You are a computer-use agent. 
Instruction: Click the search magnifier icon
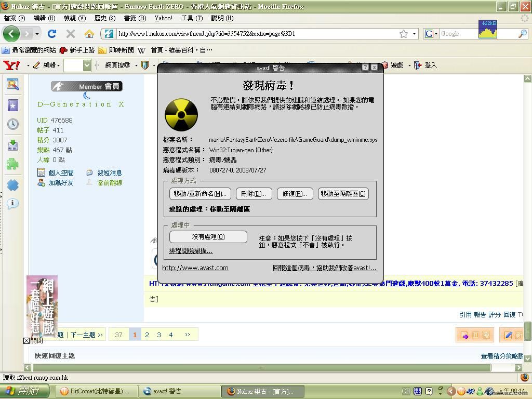coord(523,34)
